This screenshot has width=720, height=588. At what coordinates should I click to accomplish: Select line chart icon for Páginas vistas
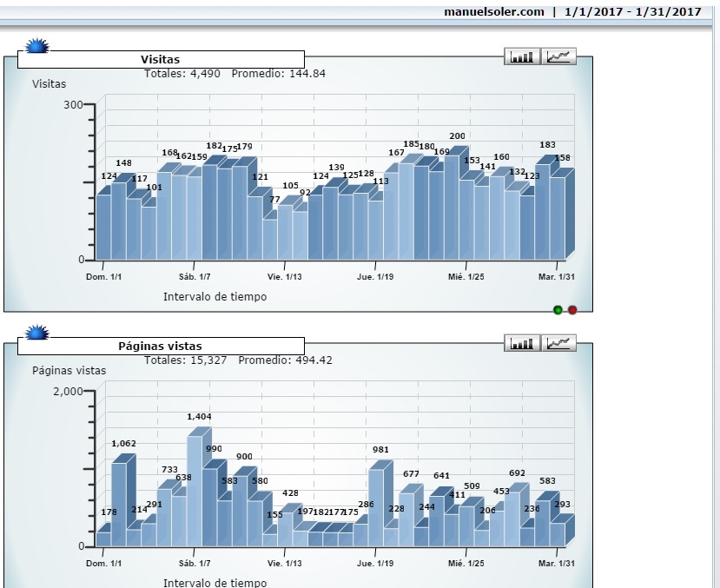point(559,343)
